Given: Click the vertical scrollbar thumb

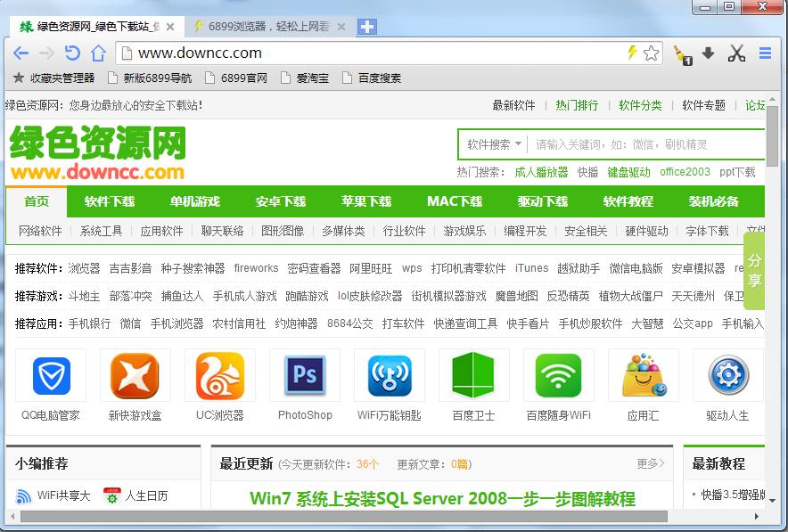Looking at the screenshot, I should tap(773, 135).
